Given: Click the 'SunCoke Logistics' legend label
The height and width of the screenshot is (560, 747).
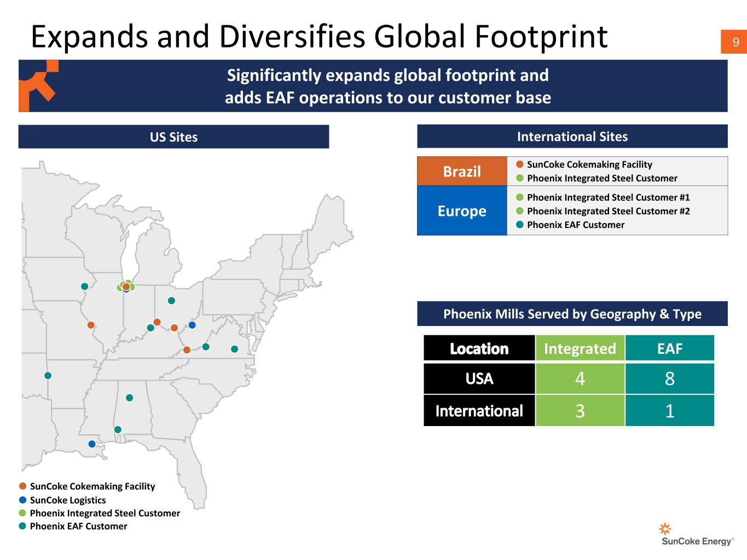Looking at the screenshot, I should tap(68, 500).
